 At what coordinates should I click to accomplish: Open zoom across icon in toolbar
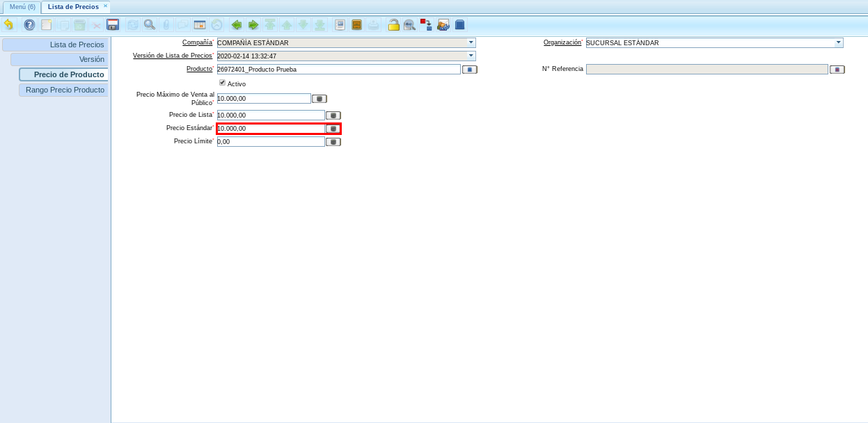coord(410,25)
